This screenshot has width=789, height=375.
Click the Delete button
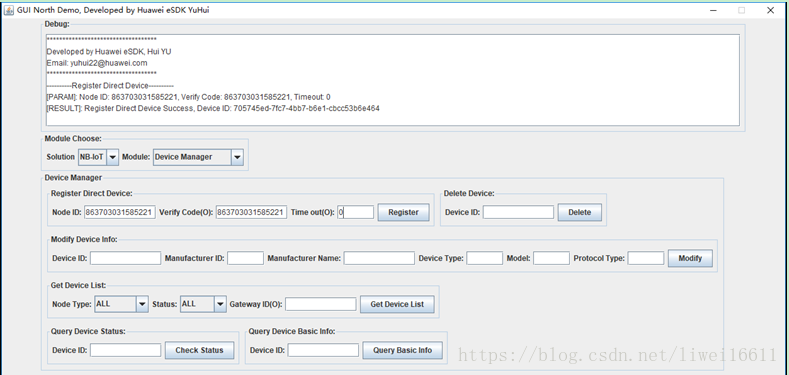pyautogui.click(x=580, y=212)
